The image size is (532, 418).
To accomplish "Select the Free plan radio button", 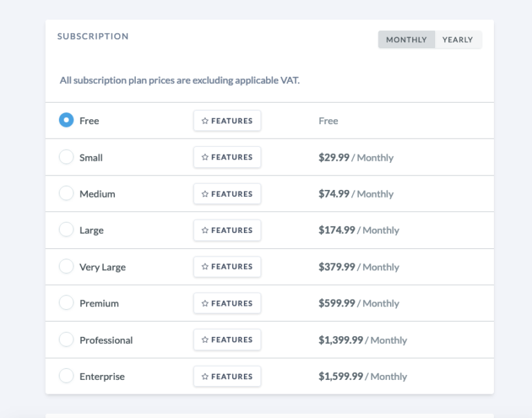I will coord(66,121).
